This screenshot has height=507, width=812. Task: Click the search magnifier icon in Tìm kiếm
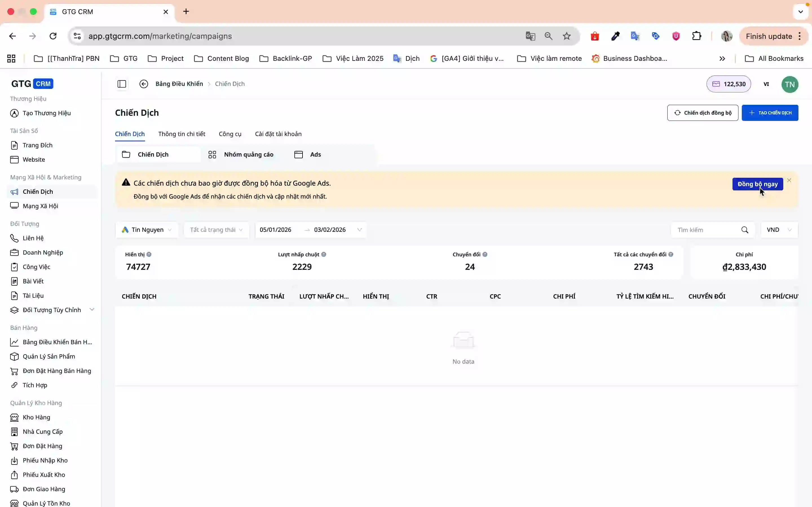point(745,230)
